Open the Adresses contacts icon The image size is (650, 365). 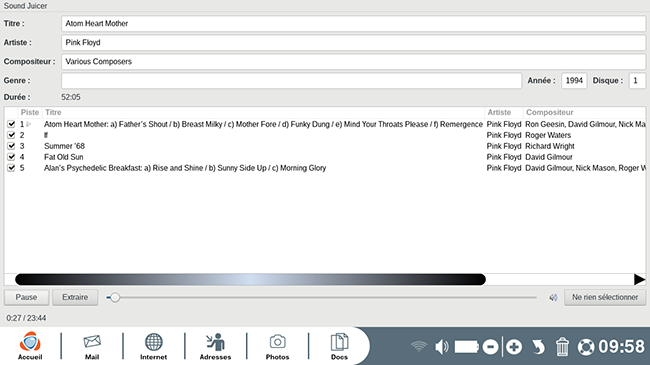point(215,346)
